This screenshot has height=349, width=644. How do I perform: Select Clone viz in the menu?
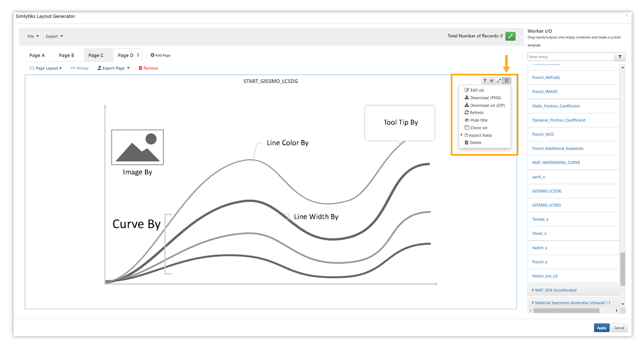pyautogui.click(x=476, y=128)
